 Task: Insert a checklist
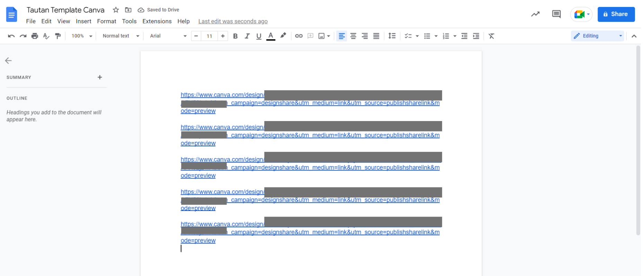(x=408, y=36)
